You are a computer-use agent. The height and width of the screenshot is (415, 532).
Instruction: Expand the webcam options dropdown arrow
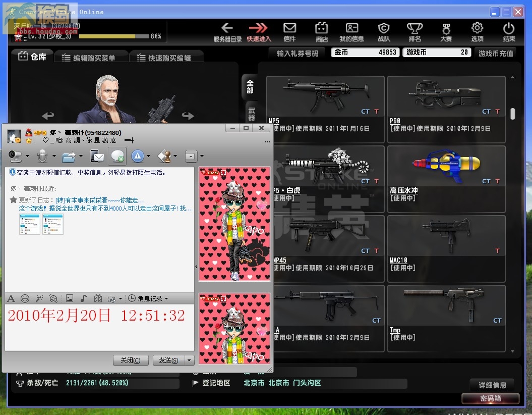coord(27,156)
